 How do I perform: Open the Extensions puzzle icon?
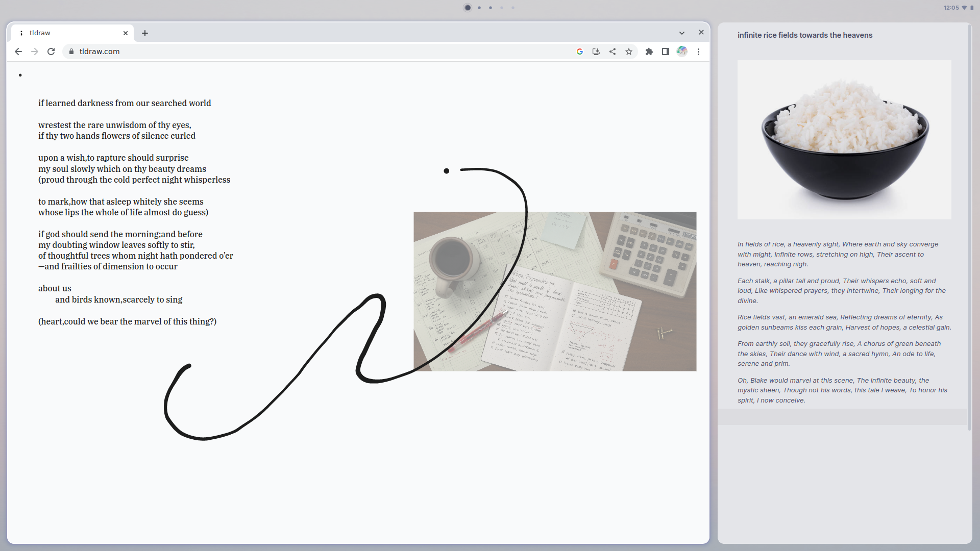649,52
